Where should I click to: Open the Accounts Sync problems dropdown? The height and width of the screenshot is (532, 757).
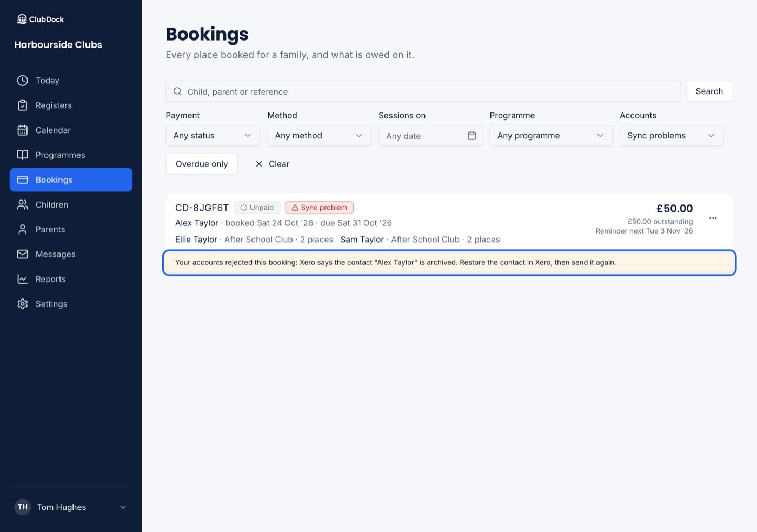point(672,136)
